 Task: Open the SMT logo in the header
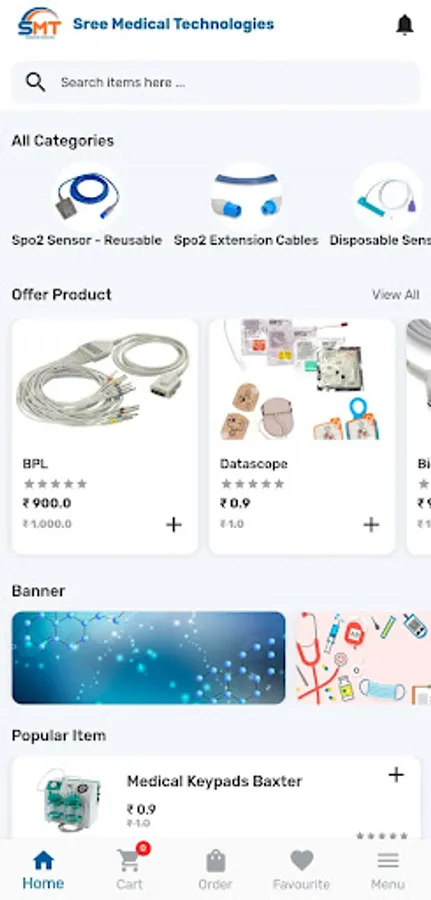39,24
